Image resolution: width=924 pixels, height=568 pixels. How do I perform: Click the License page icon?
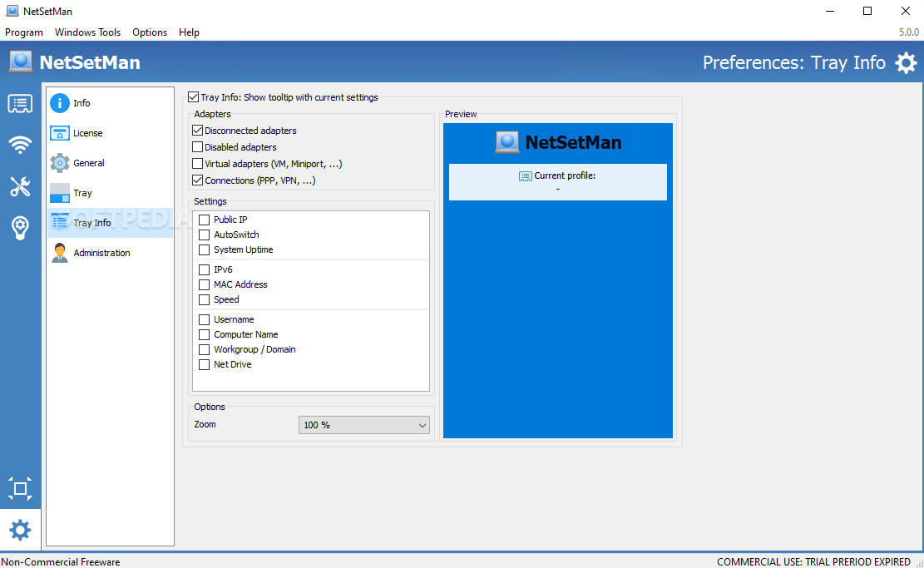coord(60,133)
